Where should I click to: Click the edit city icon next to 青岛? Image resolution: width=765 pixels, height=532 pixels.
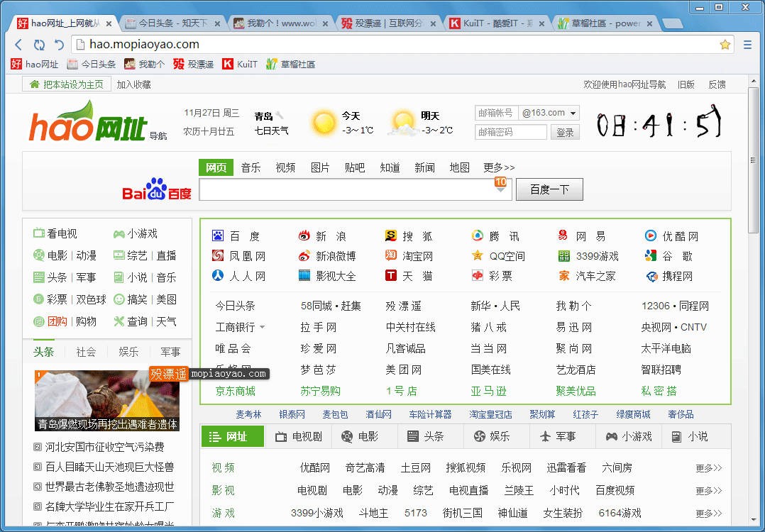click(280, 116)
